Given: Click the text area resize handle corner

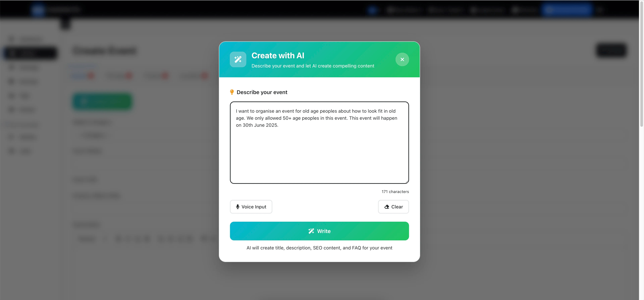Looking at the screenshot, I should [407, 181].
